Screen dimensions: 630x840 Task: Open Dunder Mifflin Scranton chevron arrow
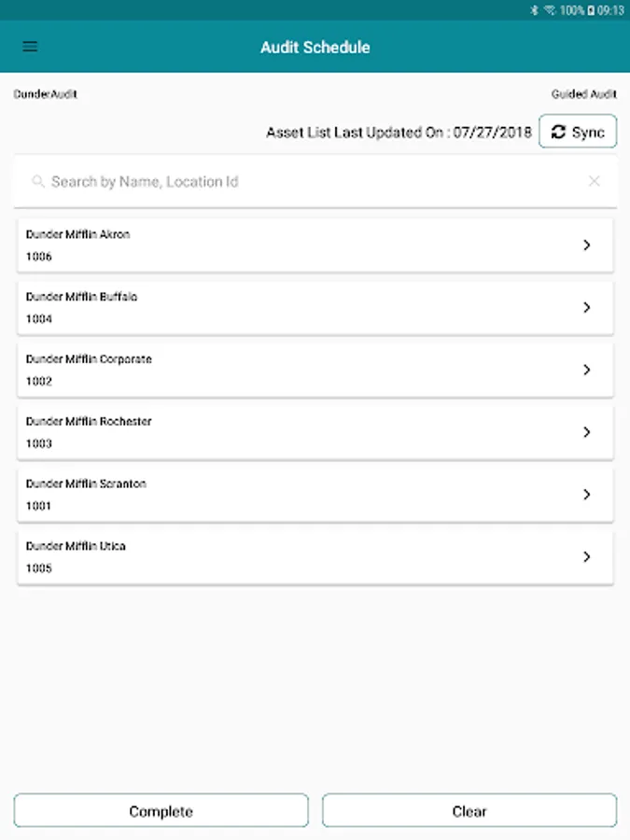click(586, 495)
